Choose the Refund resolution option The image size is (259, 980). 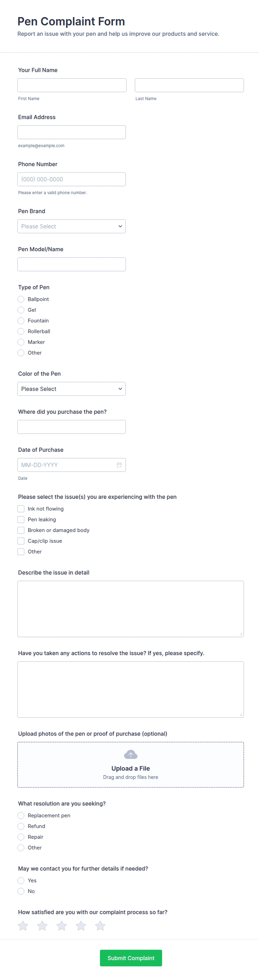point(21,826)
